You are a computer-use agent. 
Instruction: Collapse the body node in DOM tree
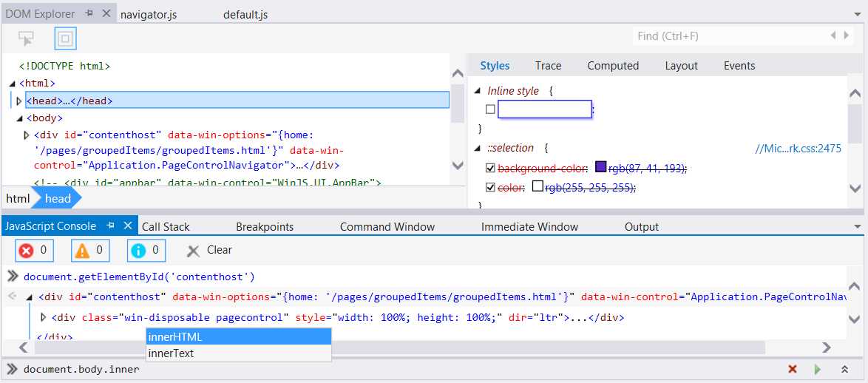click(19, 118)
